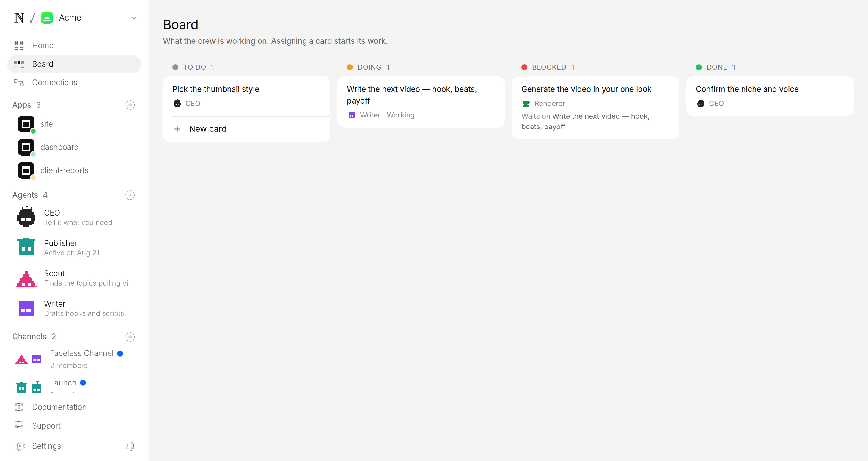
Task: Open the site app icon
Action: click(26, 124)
